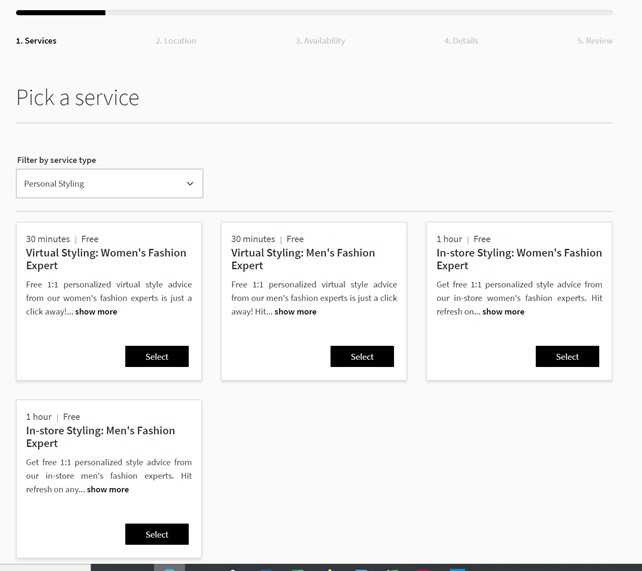Viewport: 642px width, 571px height.
Task: Click the chevron arrow in Personal Styling box
Action: click(x=190, y=184)
